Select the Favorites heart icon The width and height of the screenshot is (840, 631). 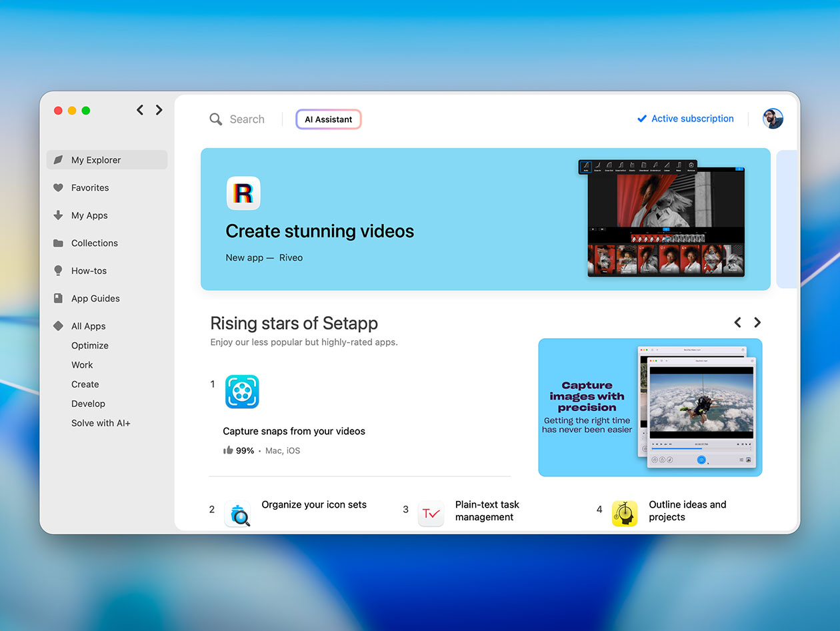tap(59, 187)
